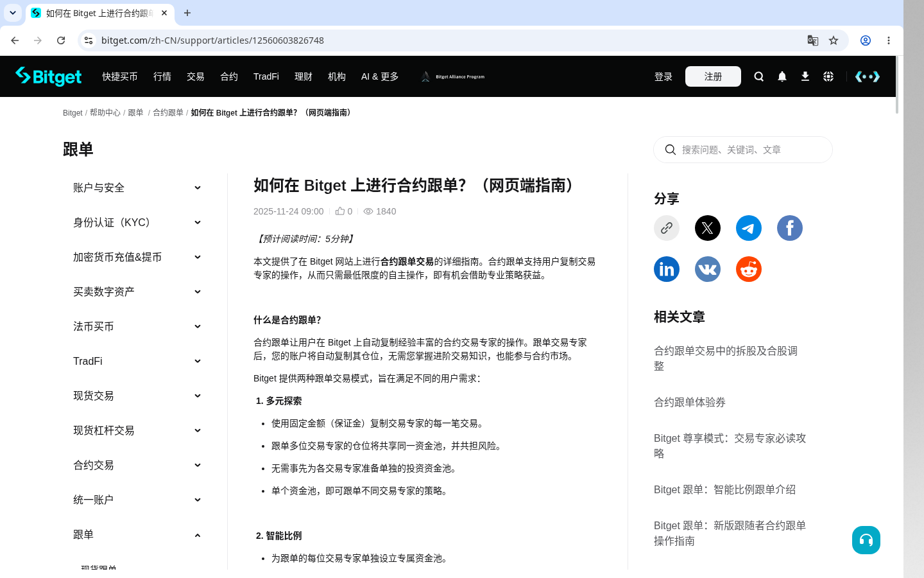The width and height of the screenshot is (924, 578).
Task: Share the article on Telegram
Action: tap(749, 228)
